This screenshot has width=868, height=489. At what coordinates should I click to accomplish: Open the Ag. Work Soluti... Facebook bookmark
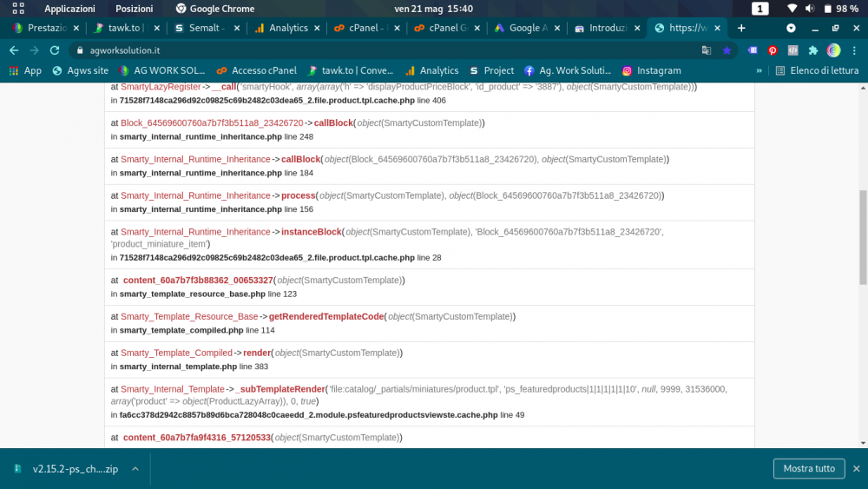point(568,71)
